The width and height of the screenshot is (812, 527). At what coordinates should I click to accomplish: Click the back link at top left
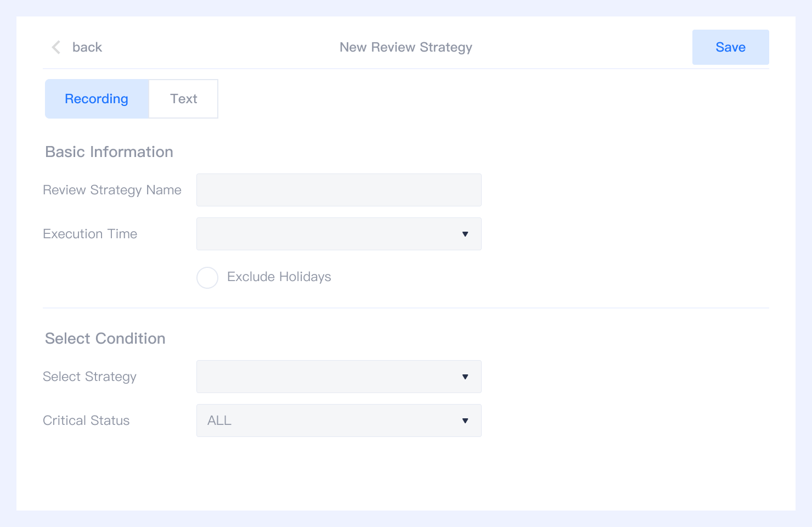(x=87, y=47)
